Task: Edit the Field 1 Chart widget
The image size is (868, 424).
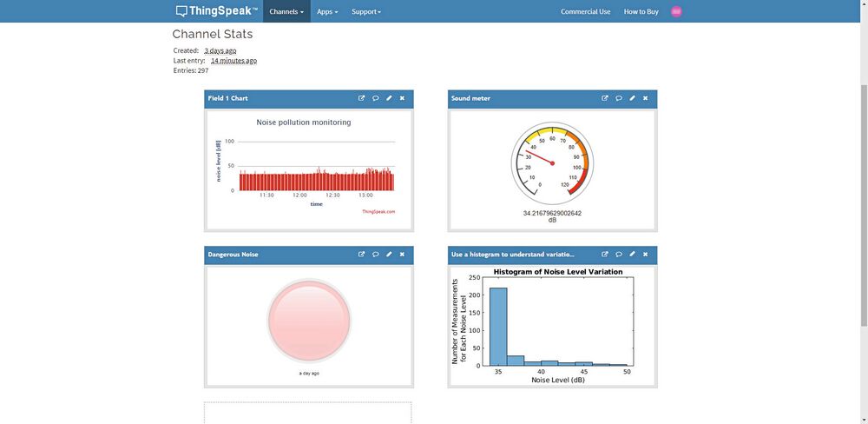Action: tap(389, 98)
